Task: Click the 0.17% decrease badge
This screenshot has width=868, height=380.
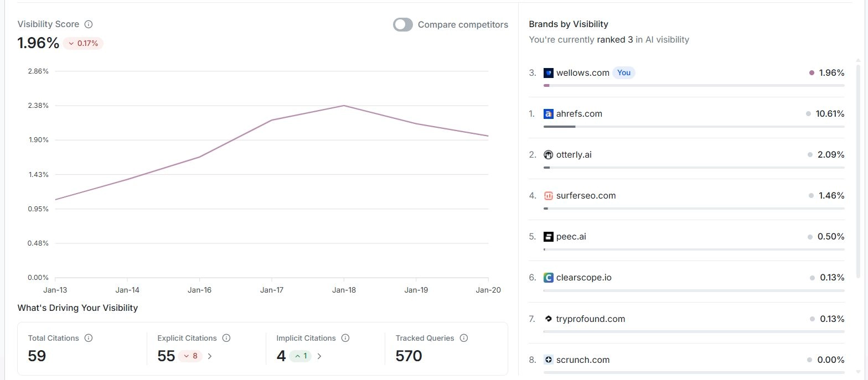Action: (x=83, y=43)
